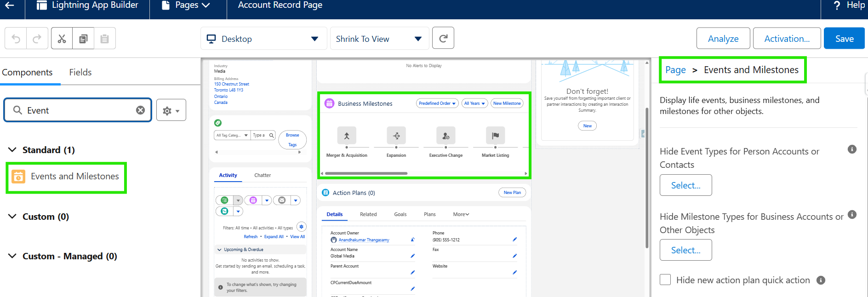Open the All Tag Categories dropdown

(x=232, y=135)
